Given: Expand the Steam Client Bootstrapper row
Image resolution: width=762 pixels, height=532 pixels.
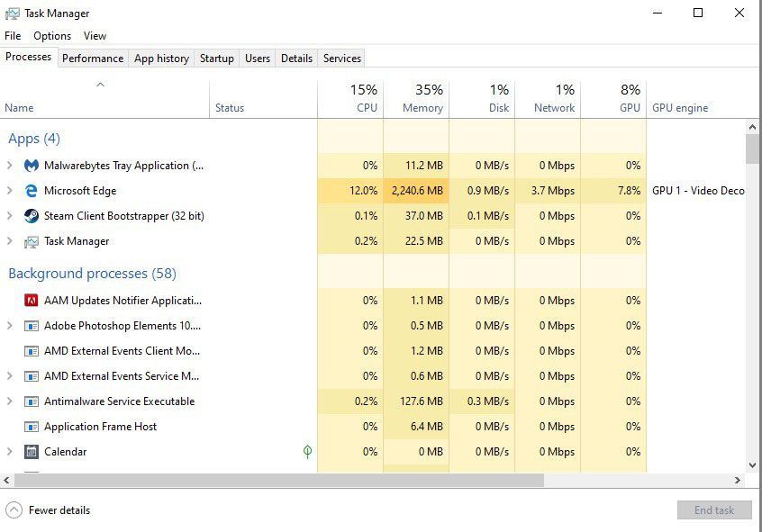Looking at the screenshot, I should (9, 216).
